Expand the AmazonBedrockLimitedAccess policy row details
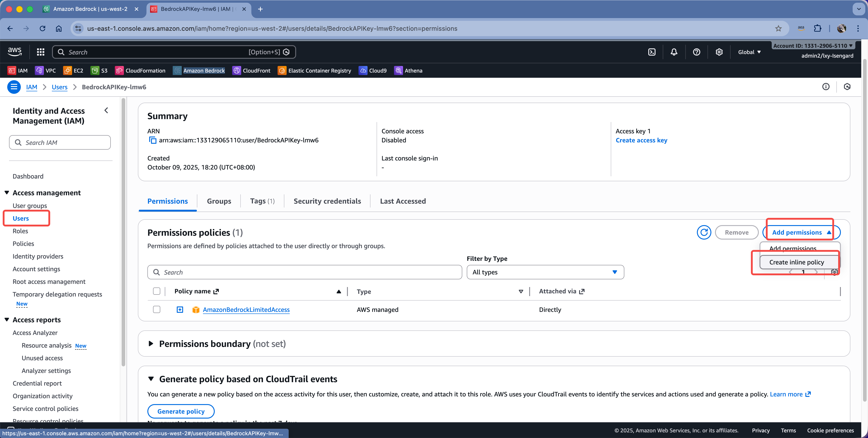The height and width of the screenshot is (438, 868). [x=180, y=309]
